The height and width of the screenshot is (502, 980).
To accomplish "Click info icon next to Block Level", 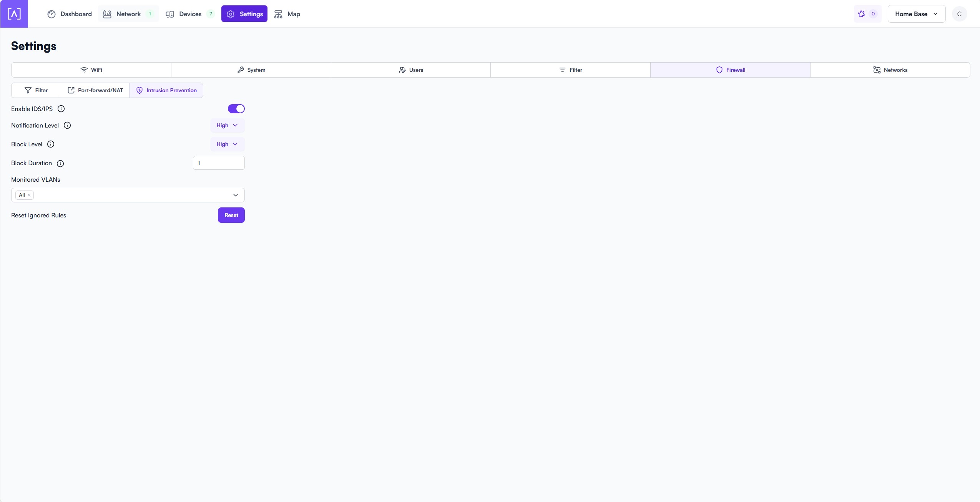I will [51, 144].
